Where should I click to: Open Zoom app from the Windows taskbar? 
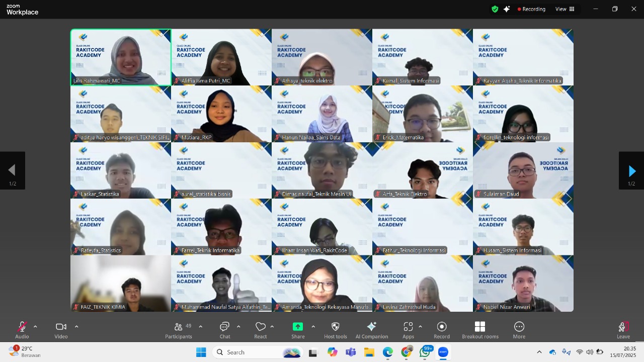click(443, 352)
